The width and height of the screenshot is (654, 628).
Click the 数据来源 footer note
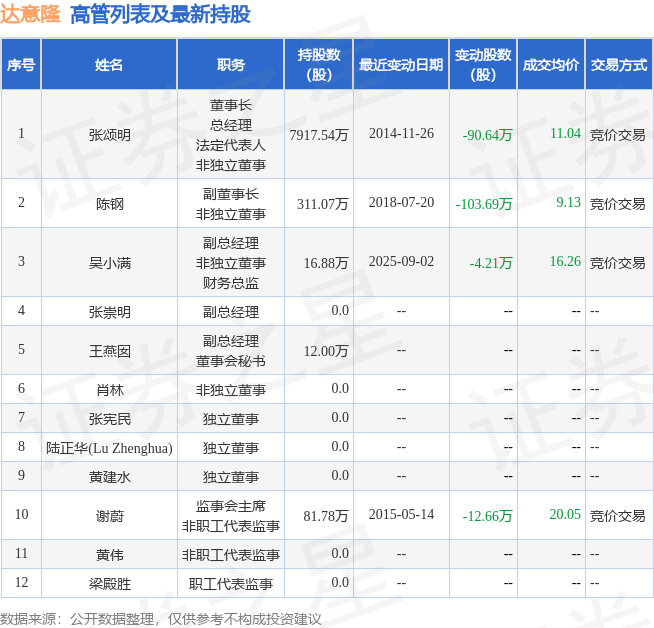click(x=161, y=619)
